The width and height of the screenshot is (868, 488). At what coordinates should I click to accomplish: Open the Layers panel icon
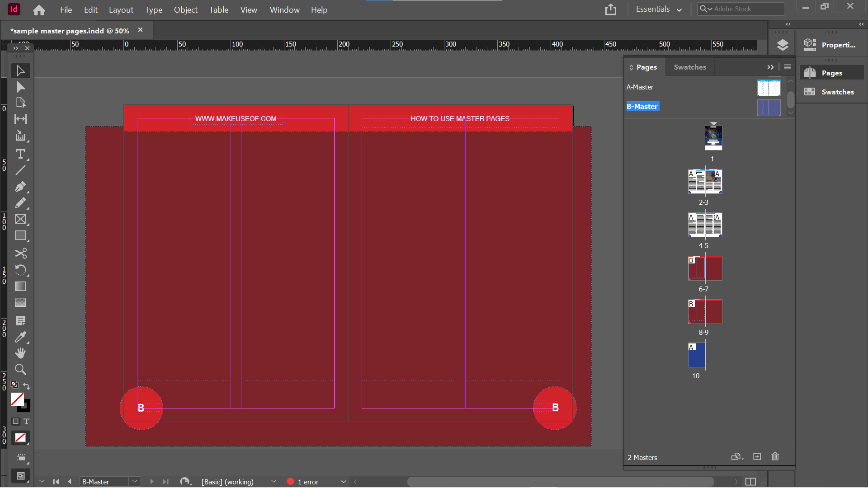click(x=782, y=45)
